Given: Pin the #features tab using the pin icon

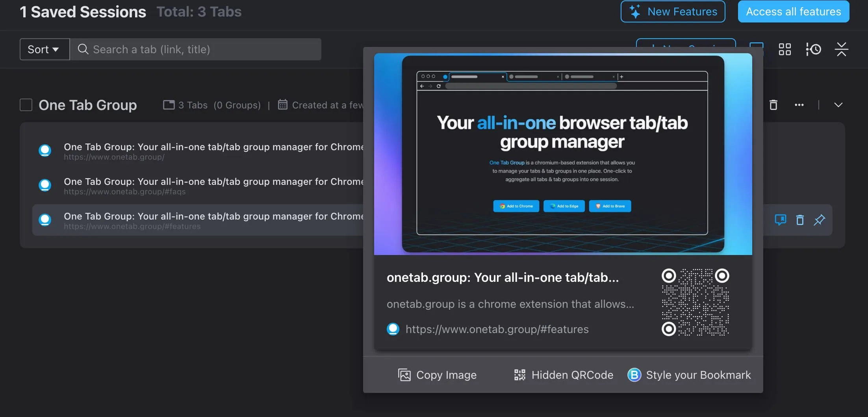Looking at the screenshot, I should (x=820, y=220).
